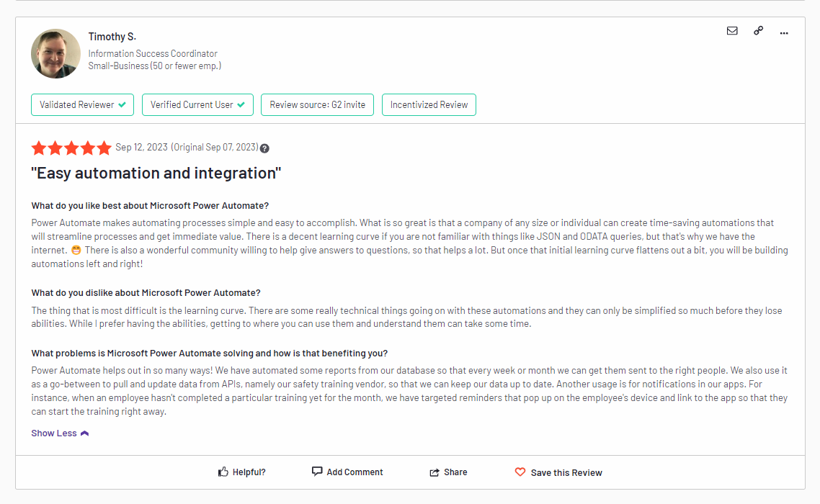Click the date text Sep 12, 2023
Viewport: 820px width, 504px height.
(141, 148)
